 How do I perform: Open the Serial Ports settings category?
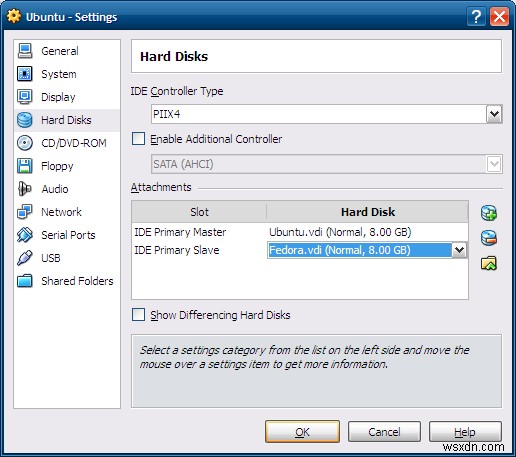point(67,235)
